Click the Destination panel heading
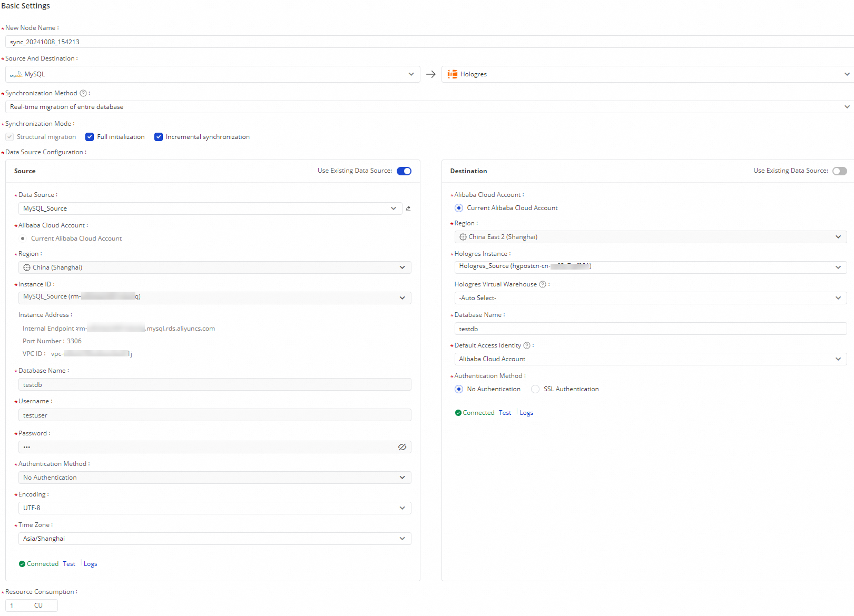Viewport: 854px width, 616px height. pyautogui.click(x=468, y=171)
